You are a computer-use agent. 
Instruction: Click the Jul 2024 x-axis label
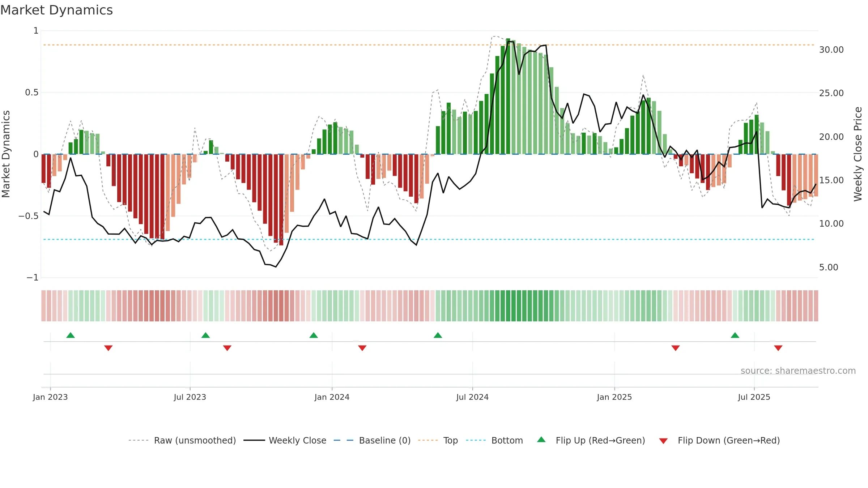point(472,397)
